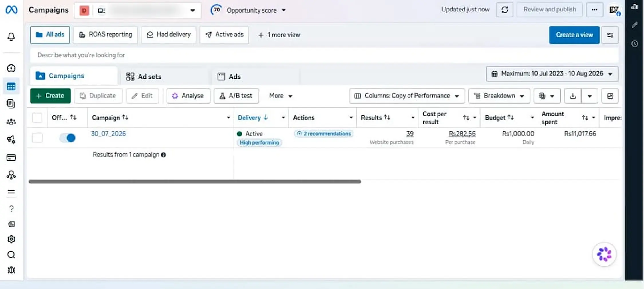Click the Duplicate button

pos(98,96)
